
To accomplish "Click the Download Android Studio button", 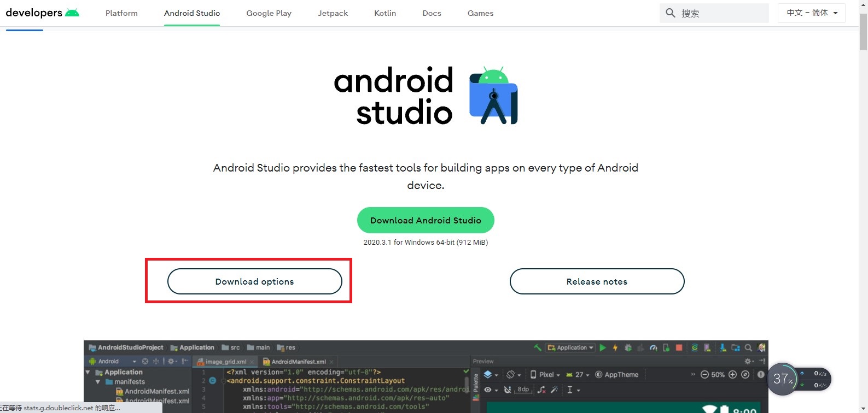I will coord(426,220).
